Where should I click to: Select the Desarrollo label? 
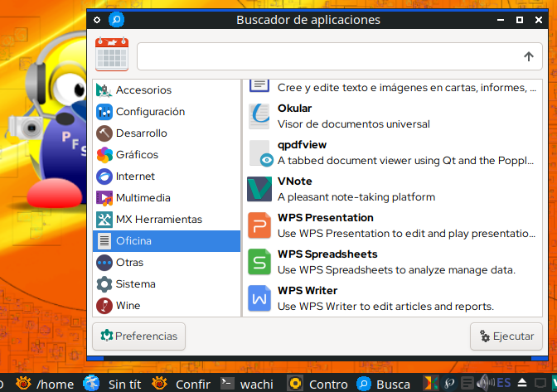coord(142,133)
